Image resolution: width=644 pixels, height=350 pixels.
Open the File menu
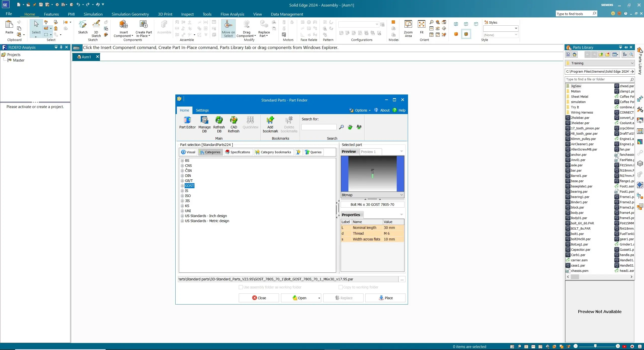tap(9, 14)
